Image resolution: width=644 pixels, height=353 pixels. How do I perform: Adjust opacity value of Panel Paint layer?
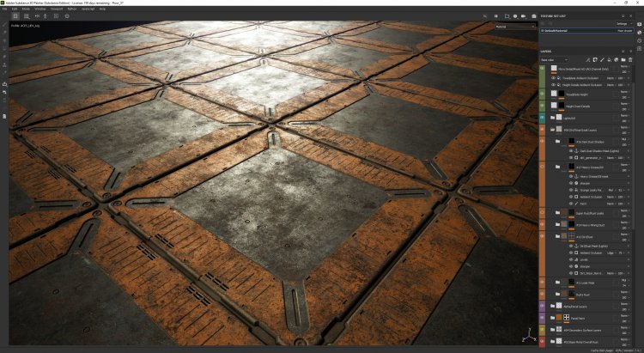[x=625, y=321]
